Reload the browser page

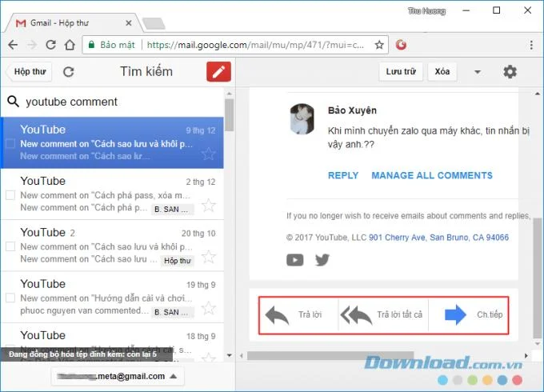point(50,45)
